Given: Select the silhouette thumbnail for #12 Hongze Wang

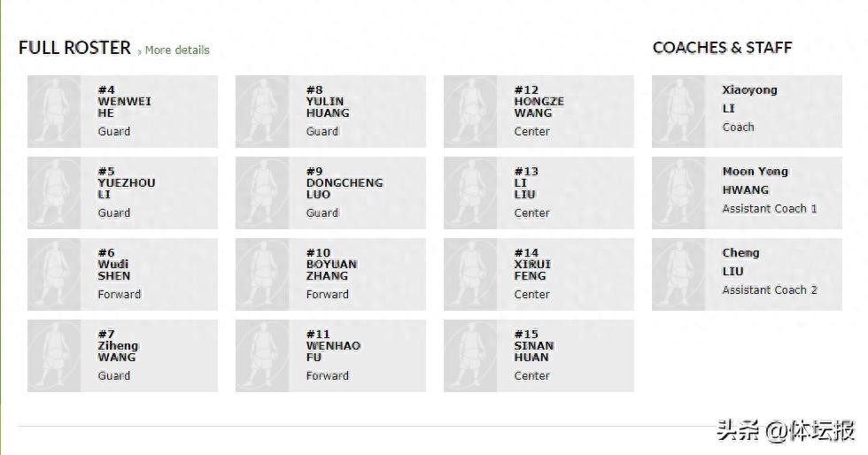Looking at the screenshot, I should (470, 112).
